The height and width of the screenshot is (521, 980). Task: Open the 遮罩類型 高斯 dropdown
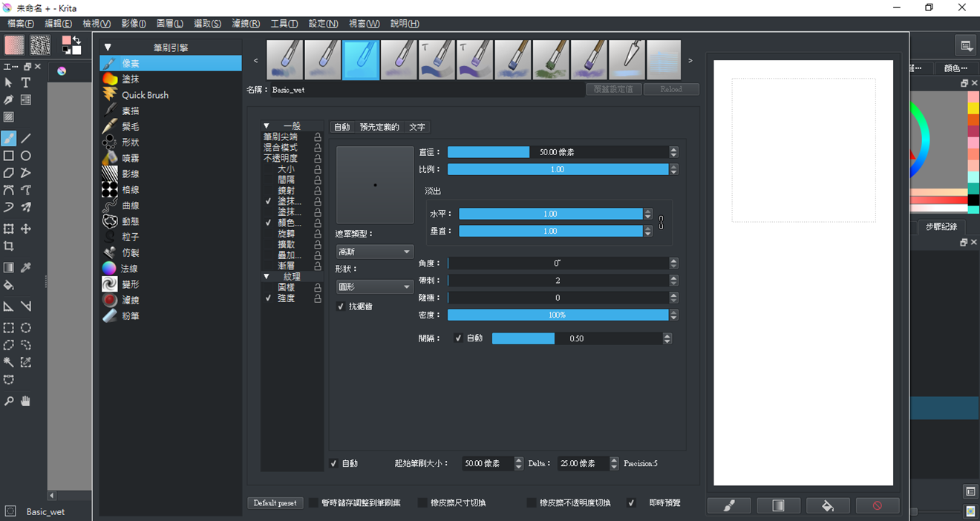pyautogui.click(x=374, y=252)
